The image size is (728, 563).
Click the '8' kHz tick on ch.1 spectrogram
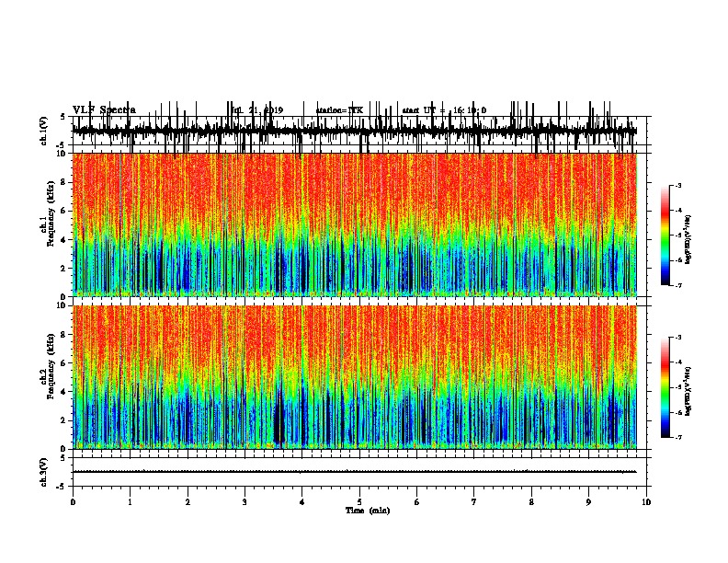(x=63, y=182)
